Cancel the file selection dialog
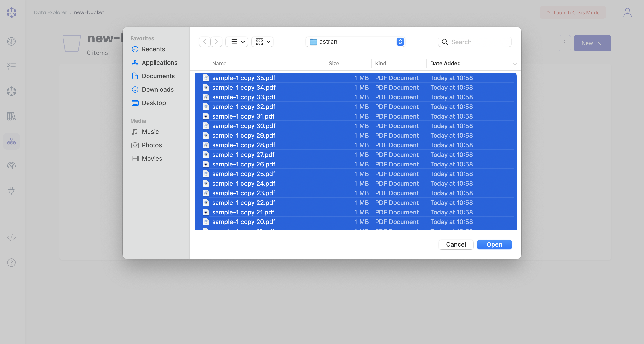 (x=456, y=245)
